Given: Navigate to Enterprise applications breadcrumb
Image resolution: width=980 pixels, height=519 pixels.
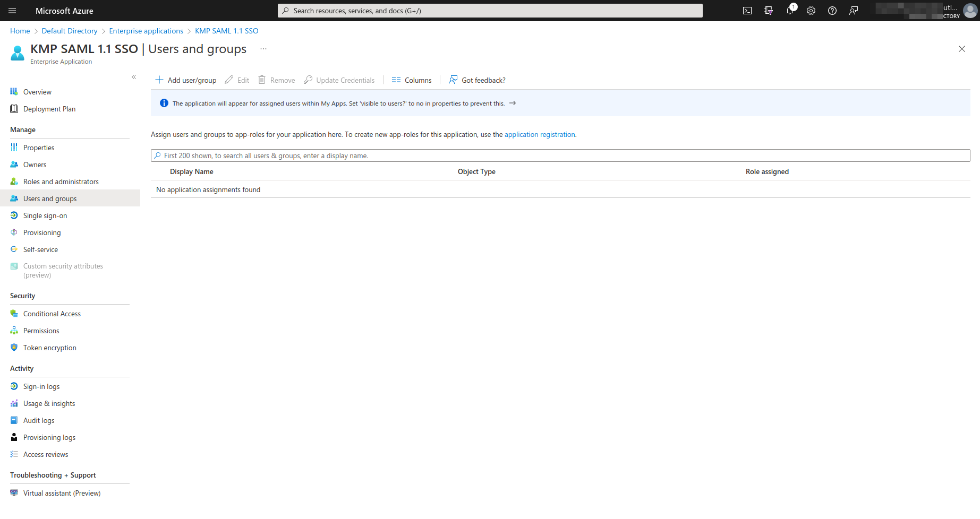Looking at the screenshot, I should 146,31.
